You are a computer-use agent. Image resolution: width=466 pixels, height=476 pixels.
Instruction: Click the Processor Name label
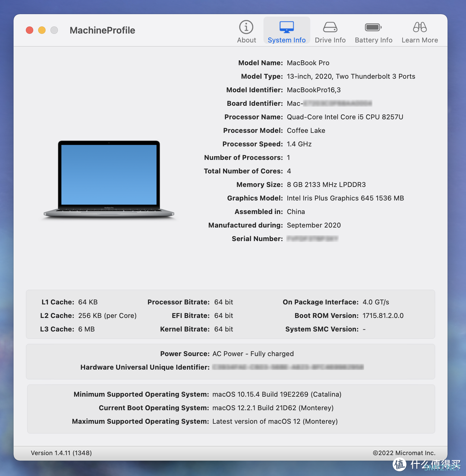point(254,117)
